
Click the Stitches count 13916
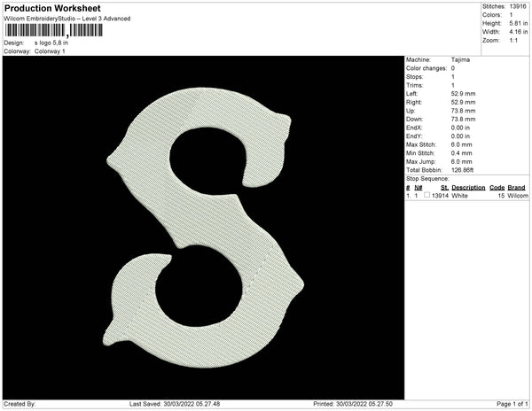(x=518, y=6)
